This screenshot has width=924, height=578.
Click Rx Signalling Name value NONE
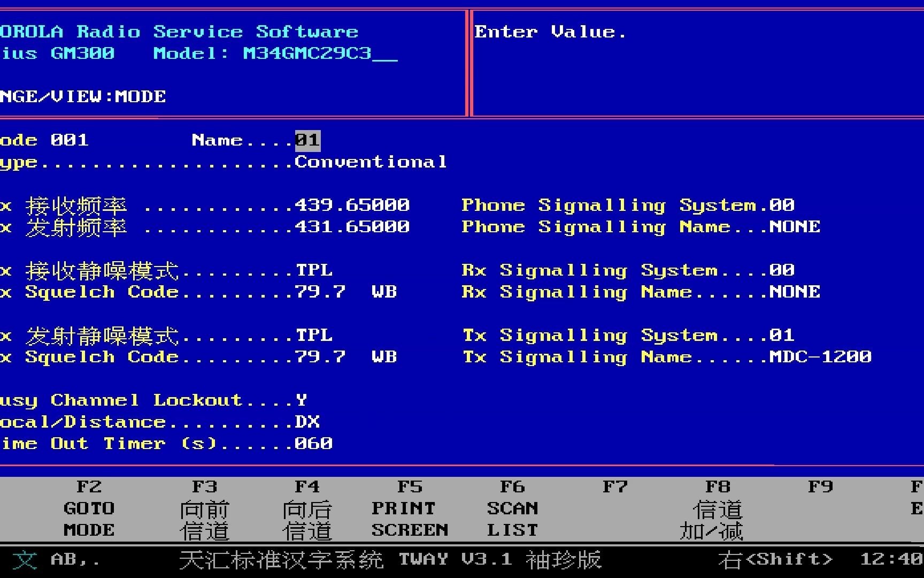(x=795, y=292)
